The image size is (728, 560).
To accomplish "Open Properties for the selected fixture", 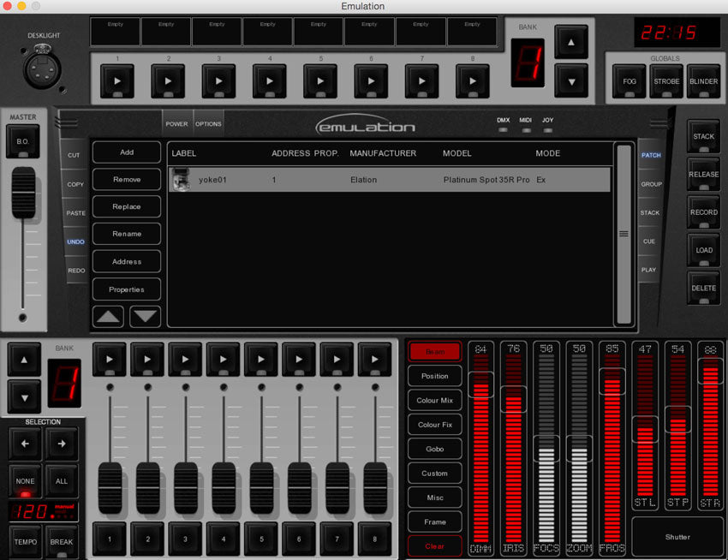I will pos(126,289).
